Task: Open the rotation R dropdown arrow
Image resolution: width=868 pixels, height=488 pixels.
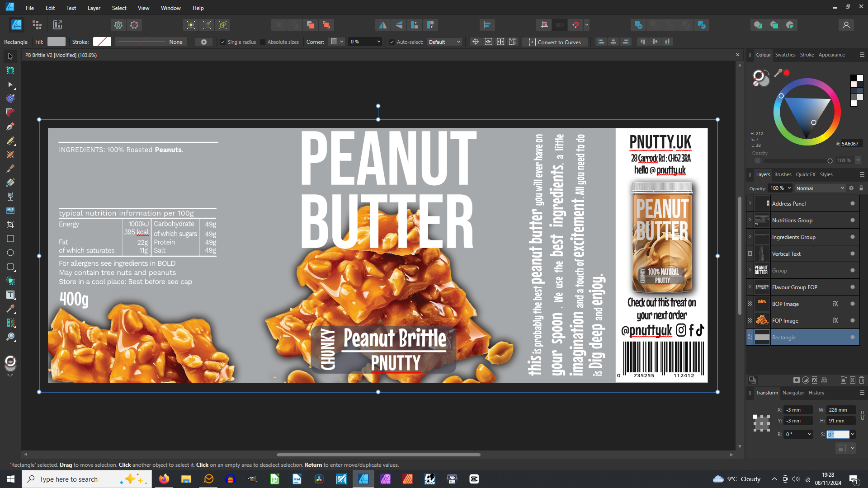Action: tap(810, 434)
